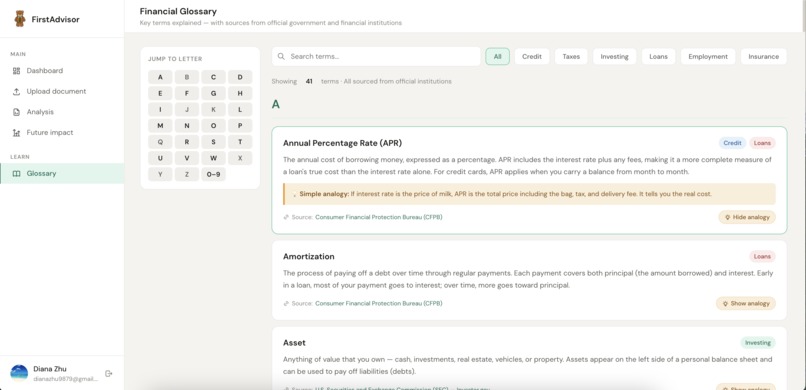
Task: Jump to the 0–9 section
Action: point(213,174)
